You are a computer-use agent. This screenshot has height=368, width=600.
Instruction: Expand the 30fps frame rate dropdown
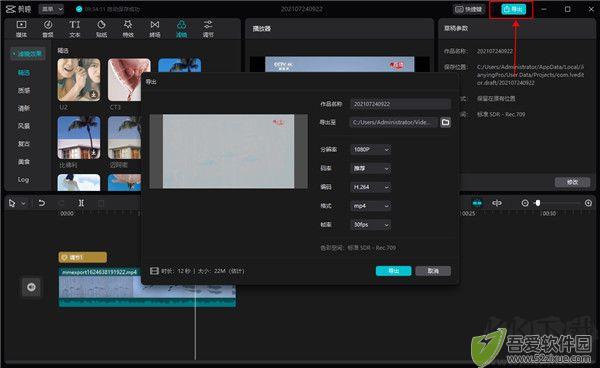[370, 225]
